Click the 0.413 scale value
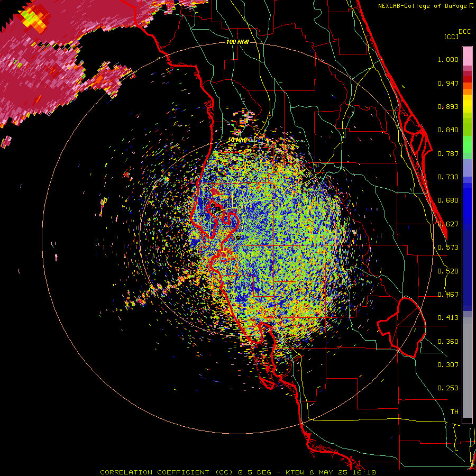476x476 pixels. [x=448, y=318]
